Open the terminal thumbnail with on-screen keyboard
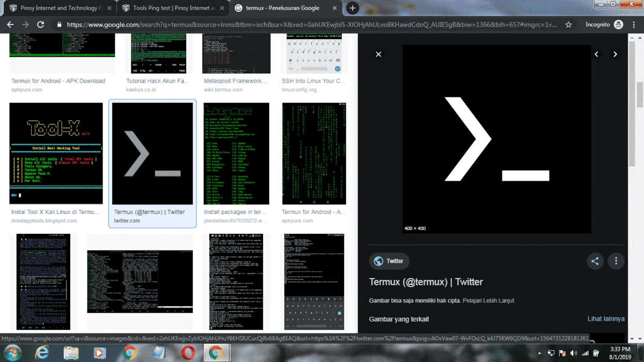 314,282
